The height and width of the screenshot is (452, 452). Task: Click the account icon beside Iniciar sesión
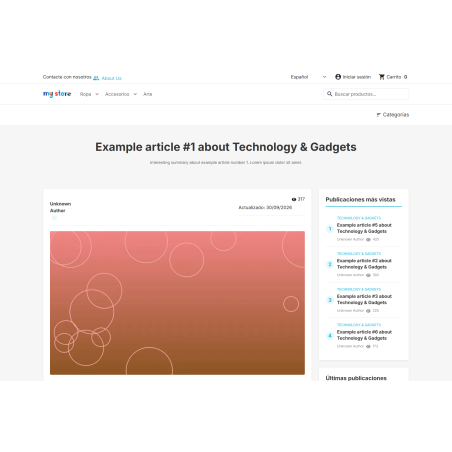click(338, 77)
